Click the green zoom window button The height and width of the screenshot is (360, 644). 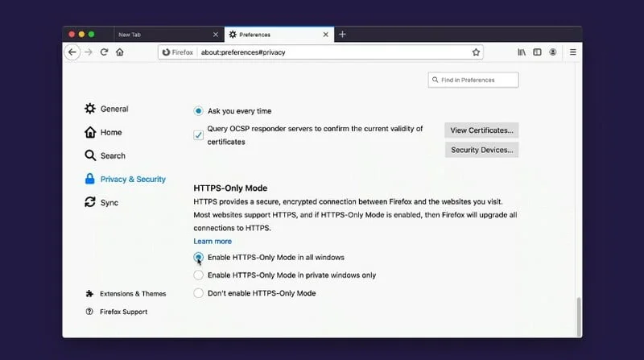92,35
